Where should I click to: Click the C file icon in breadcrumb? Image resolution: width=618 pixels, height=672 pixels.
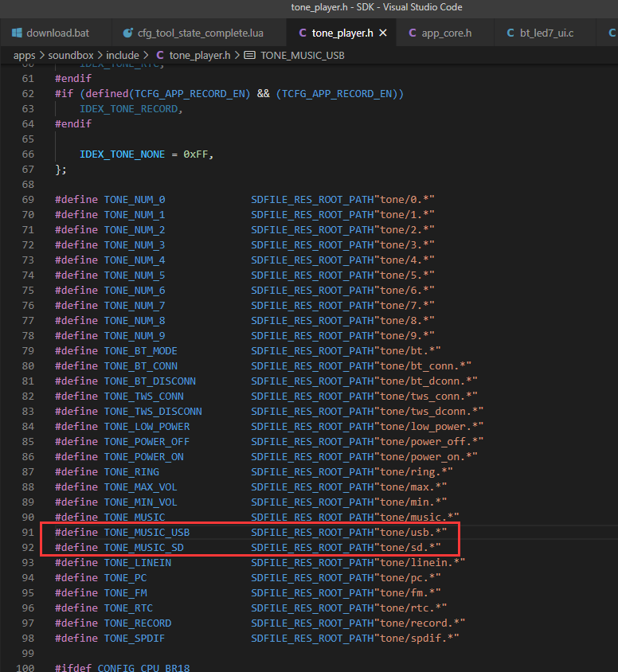(160, 55)
